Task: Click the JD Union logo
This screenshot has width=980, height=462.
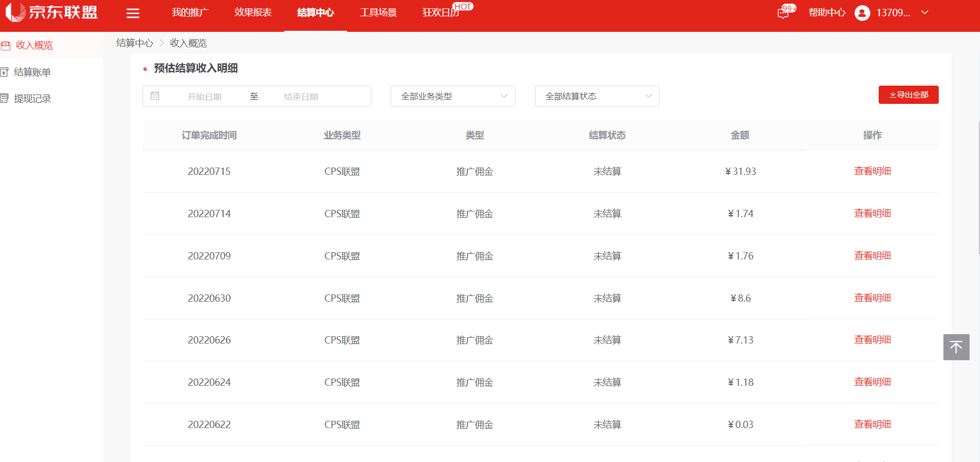Action: (x=52, y=13)
